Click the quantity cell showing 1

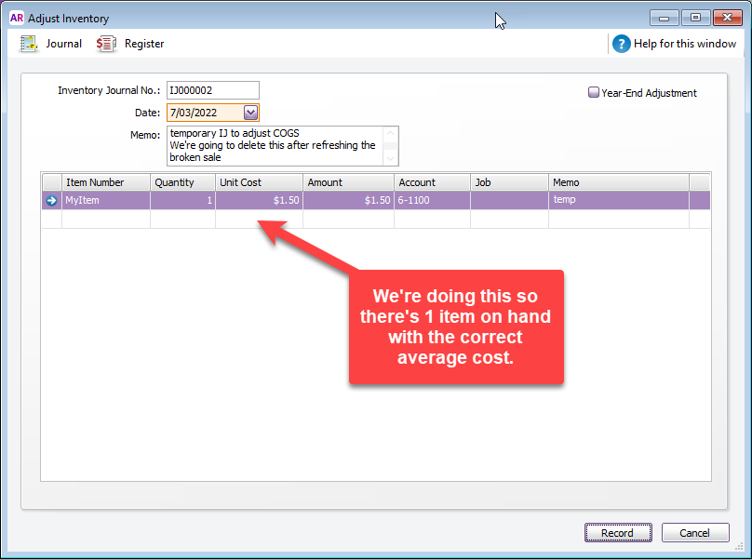(x=182, y=200)
